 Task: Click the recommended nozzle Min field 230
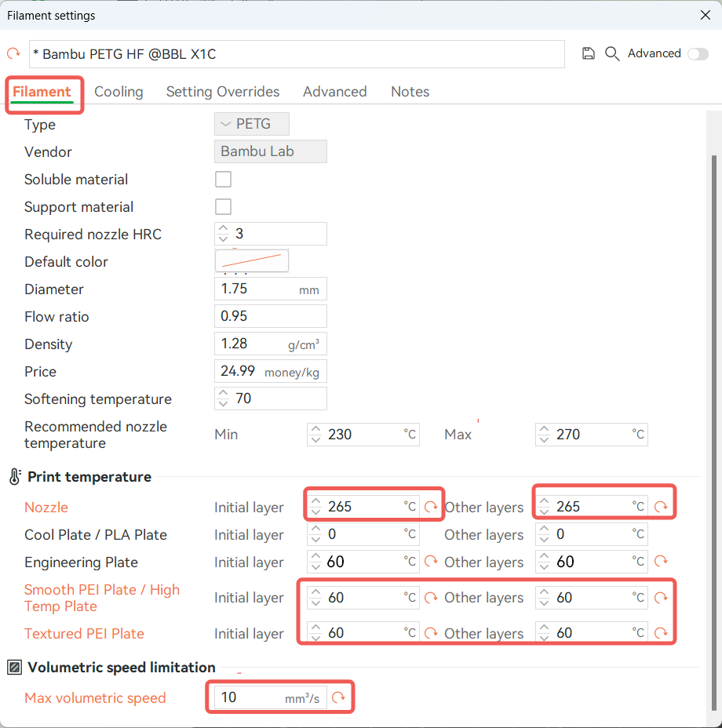click(363, 435)
